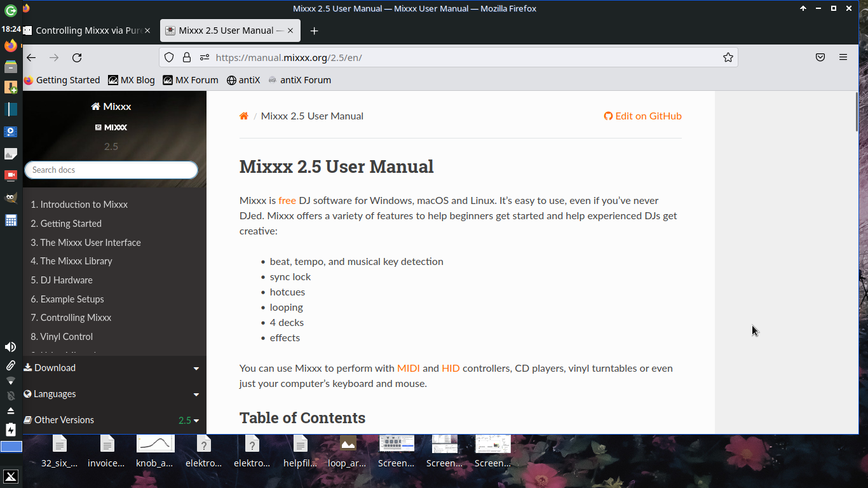Click the eject removable media tray icon

pyautogui.click(x=11, y=411)
